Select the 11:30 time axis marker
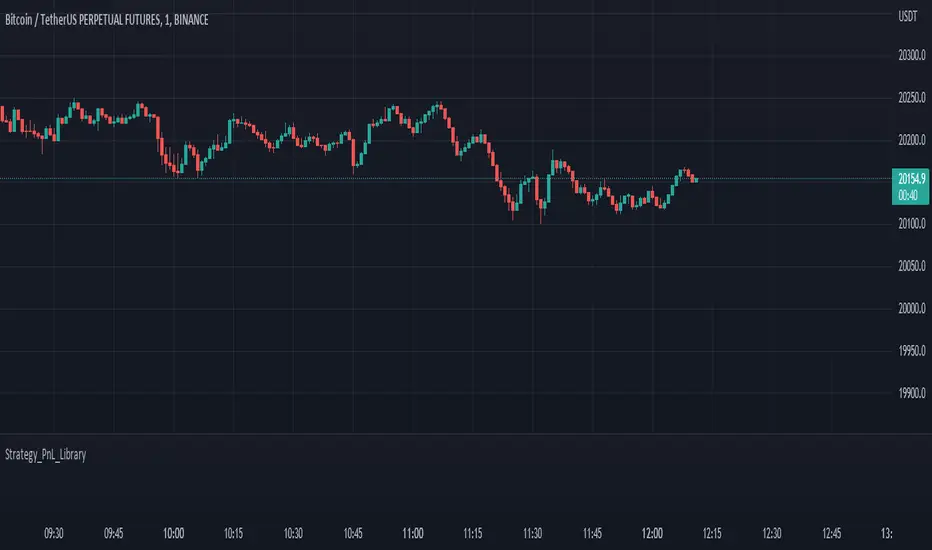932x550 pixels. pos(531,533)
